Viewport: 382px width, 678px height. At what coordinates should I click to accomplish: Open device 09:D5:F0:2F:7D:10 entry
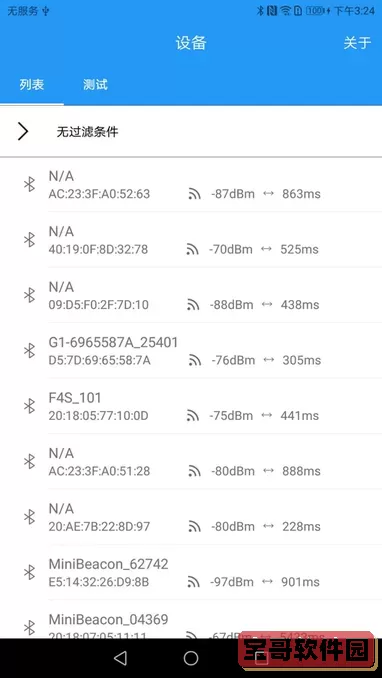(x=191, y=295)
